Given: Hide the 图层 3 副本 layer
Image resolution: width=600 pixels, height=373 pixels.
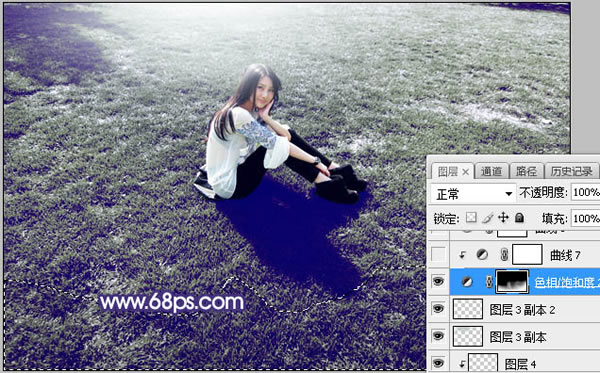Looking at the screenshot, I should coord(439,336).
